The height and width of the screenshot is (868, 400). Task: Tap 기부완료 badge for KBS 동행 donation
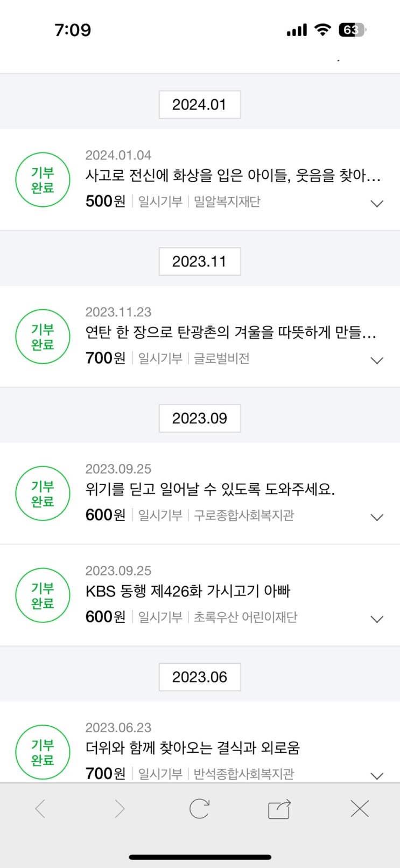point(43,595)
